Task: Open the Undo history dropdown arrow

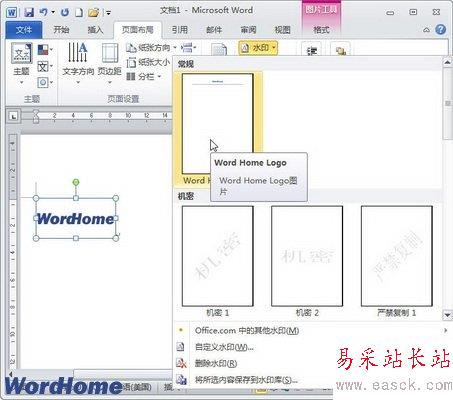Action: point(53,13)
